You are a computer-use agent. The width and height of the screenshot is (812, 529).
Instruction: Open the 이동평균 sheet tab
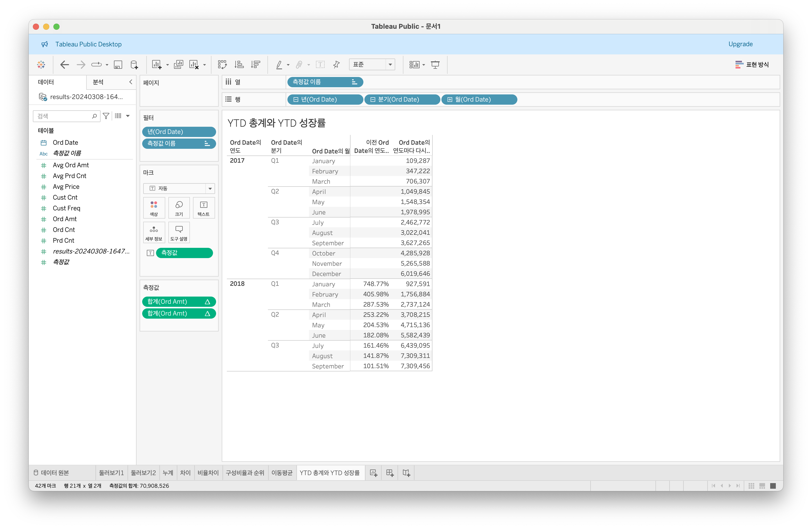pyautogui.click(x=282, y=473)
